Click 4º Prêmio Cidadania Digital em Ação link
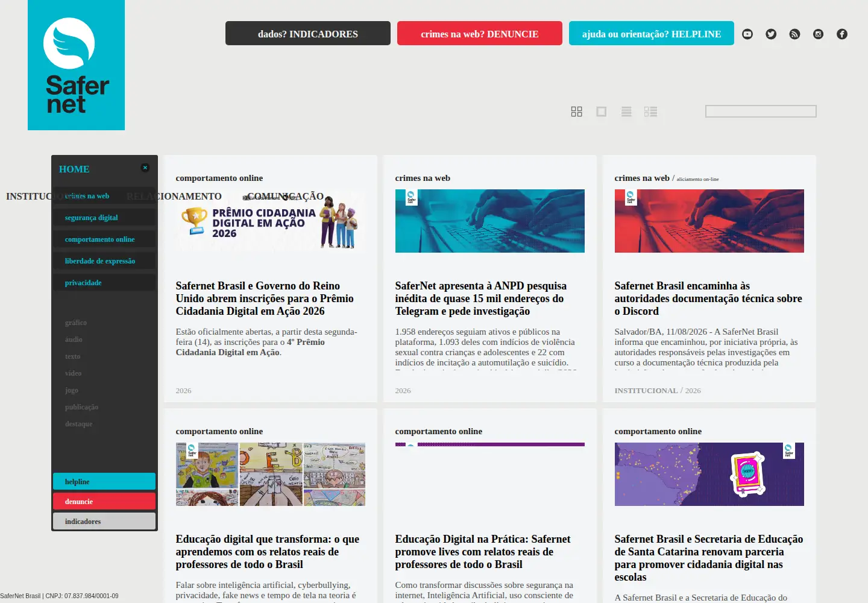Screen dimensions: 868x603 click(250, 347)
